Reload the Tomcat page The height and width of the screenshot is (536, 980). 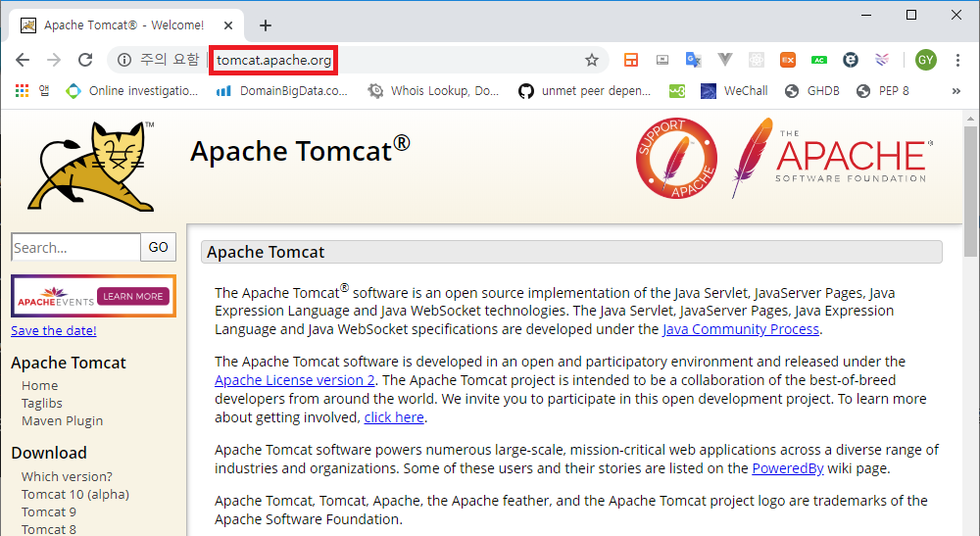(x=85, y=60)
